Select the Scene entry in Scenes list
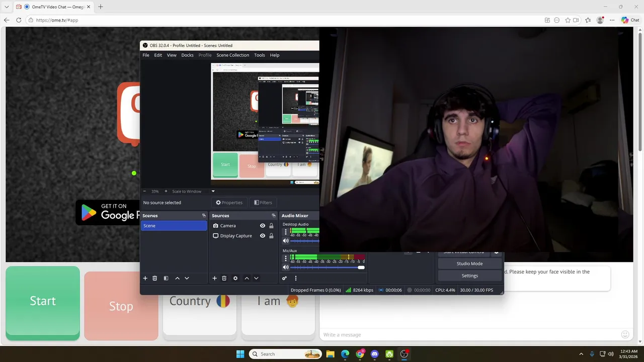The image size is (644, 362). pyautogui.click(x=174, y=226)
